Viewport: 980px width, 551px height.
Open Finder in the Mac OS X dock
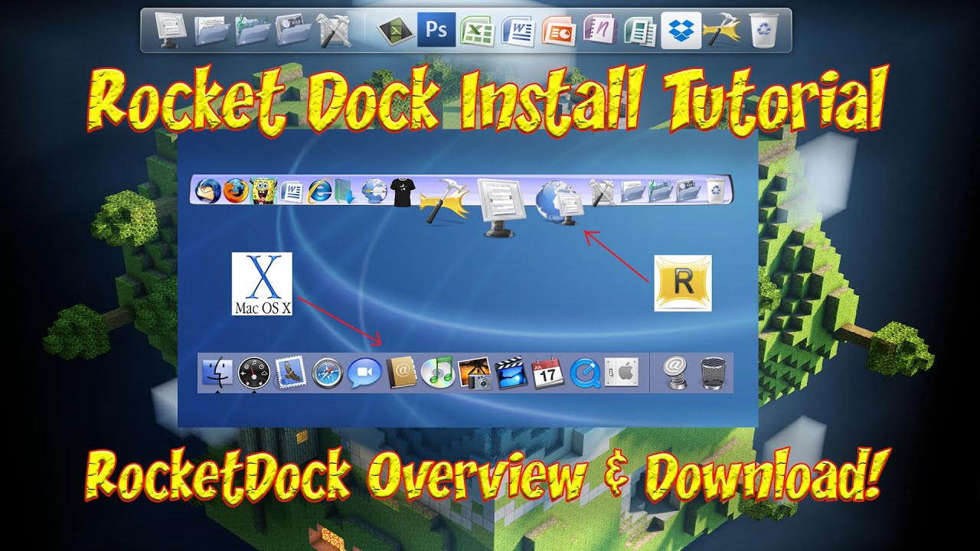pos(218,373)
